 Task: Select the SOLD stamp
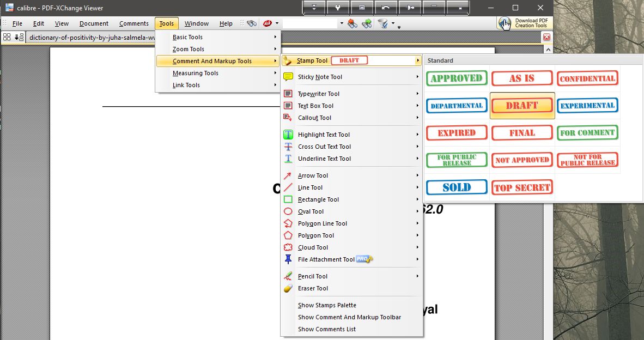457,187
